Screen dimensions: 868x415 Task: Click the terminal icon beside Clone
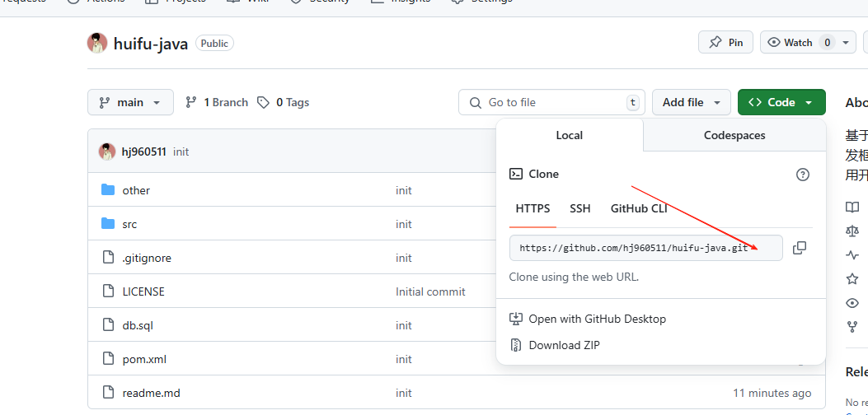pyautogui.click(x=516, y=175)
